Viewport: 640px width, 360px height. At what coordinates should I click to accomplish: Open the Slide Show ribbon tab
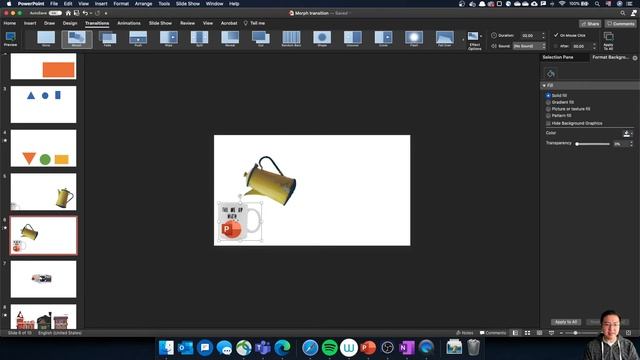tap(160, 23)
